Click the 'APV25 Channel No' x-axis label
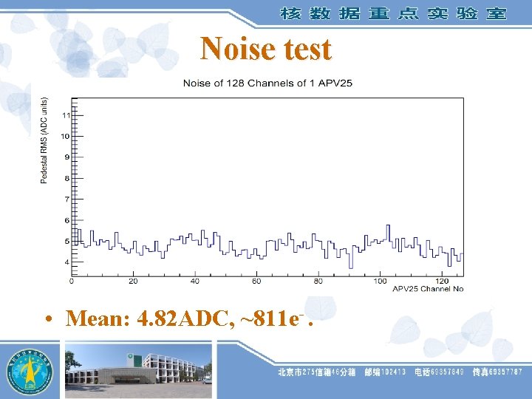The width and height of the screenshot is (532, 399). click(428, 289)
